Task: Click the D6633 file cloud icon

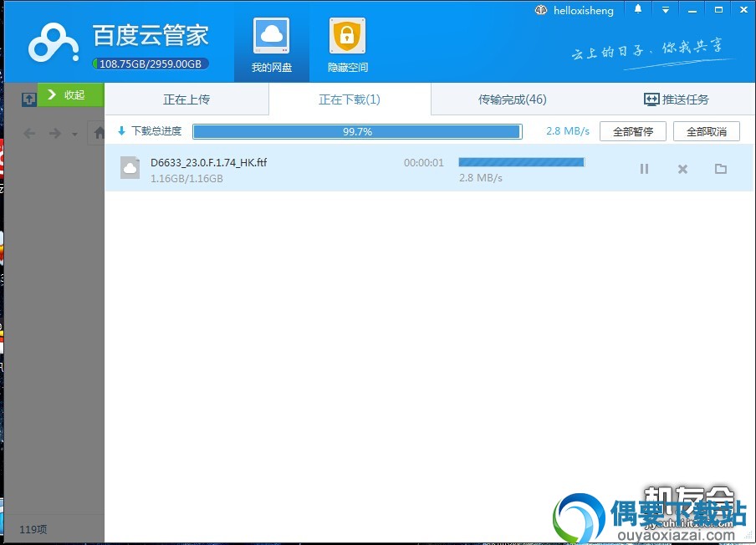Action: click(x=130, y=168)
